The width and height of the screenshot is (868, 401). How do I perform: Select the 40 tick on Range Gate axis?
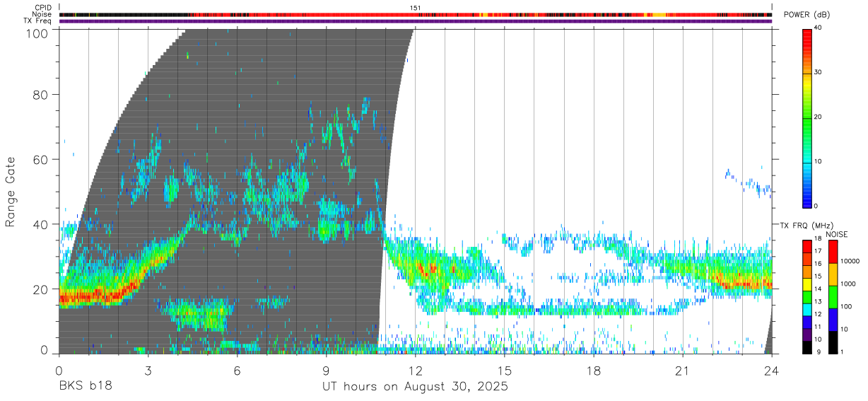tap(41, 224)
